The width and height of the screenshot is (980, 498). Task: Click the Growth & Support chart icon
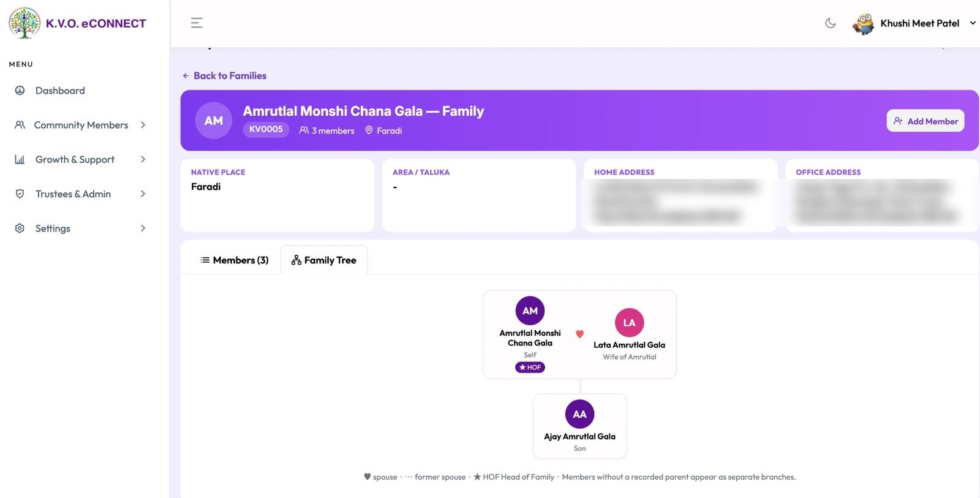tap(20, 159)
